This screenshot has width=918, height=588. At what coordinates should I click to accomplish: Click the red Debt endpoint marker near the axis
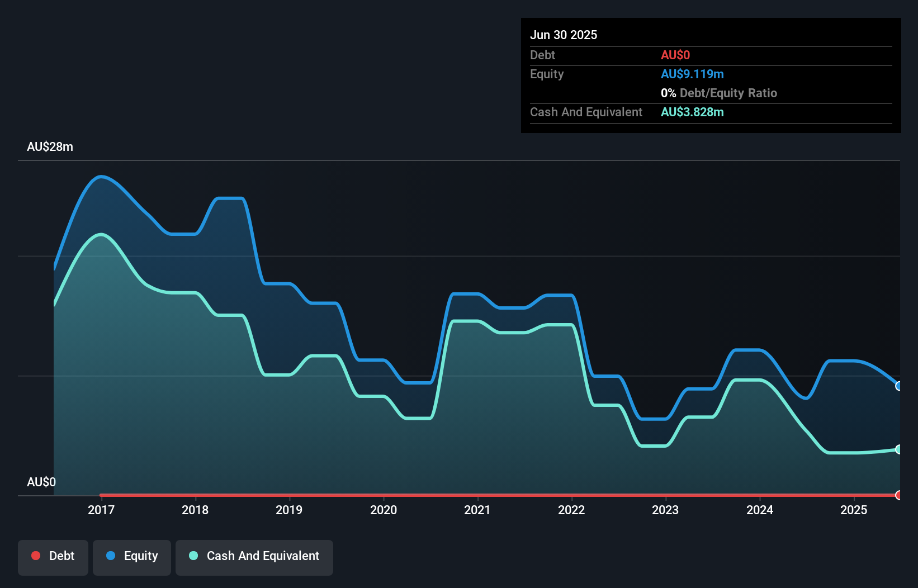coord(898,495)
